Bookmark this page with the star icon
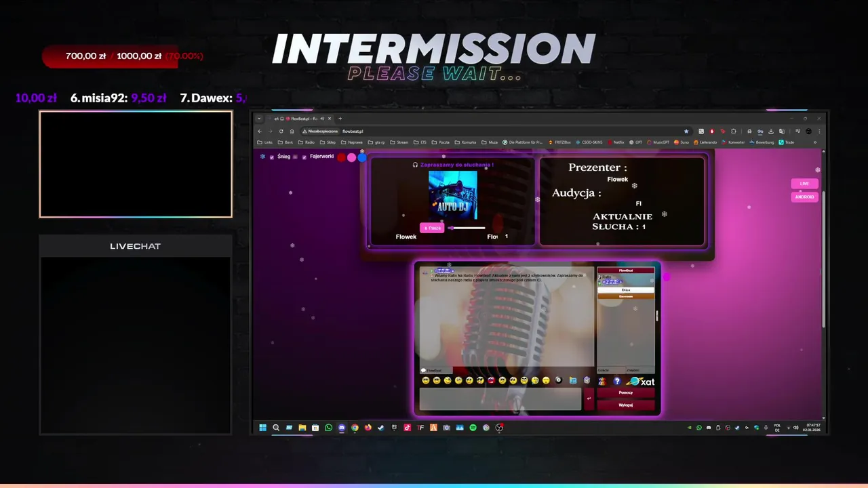 pyautogui.click(x=686, y=131)
